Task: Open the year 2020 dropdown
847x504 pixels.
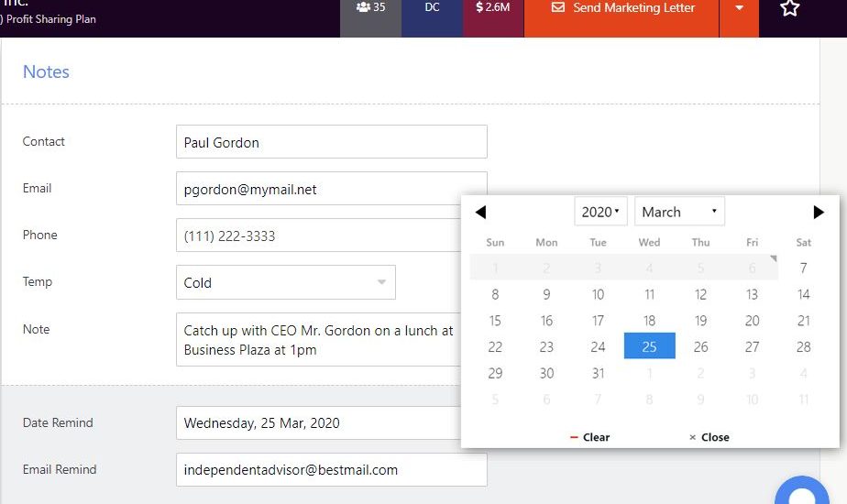Action: tap(600, 212)
